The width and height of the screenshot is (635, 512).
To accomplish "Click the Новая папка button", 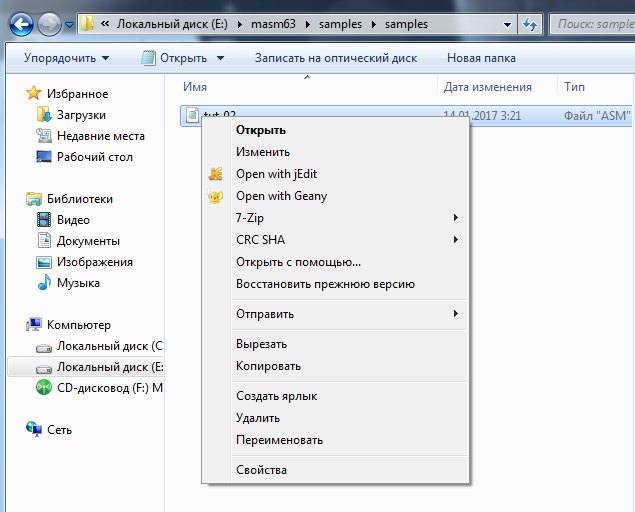I will pyautogui.click(x=482, y=58).
